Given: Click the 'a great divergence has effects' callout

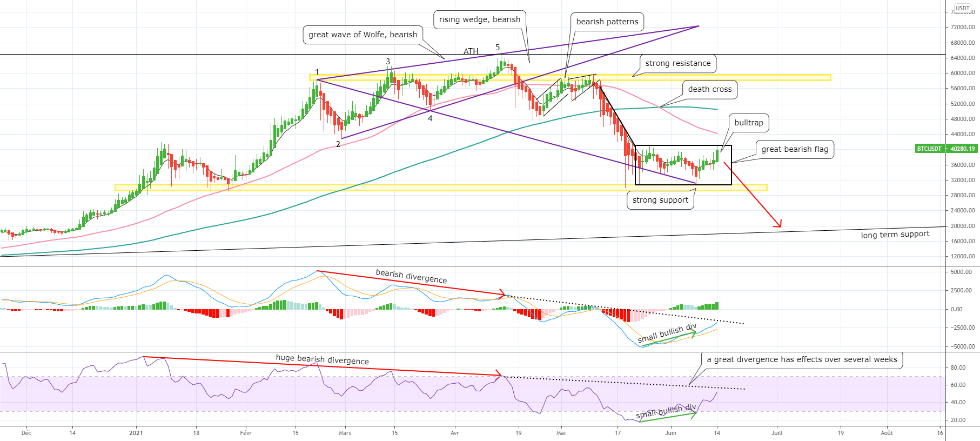Looking at the screenshot, I should 802,359.
